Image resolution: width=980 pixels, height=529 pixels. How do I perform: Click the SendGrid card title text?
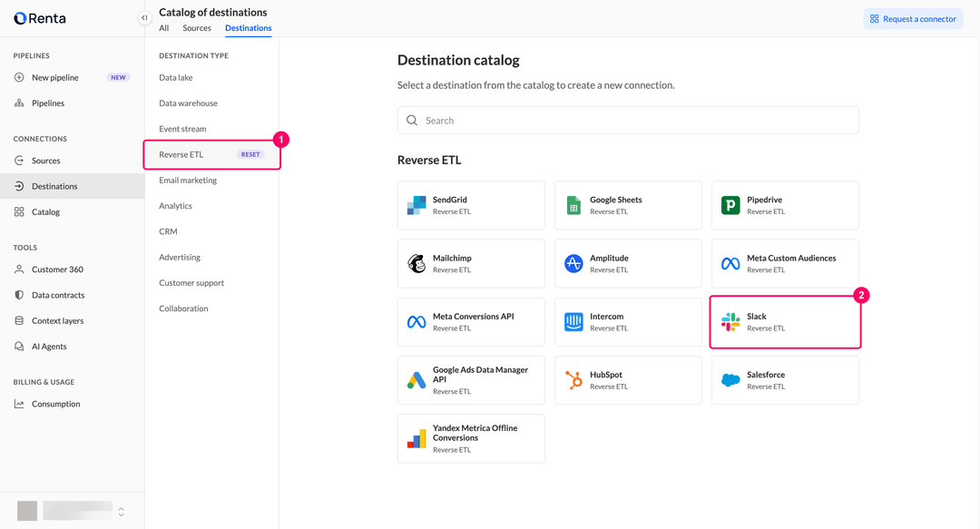point(450,201)
